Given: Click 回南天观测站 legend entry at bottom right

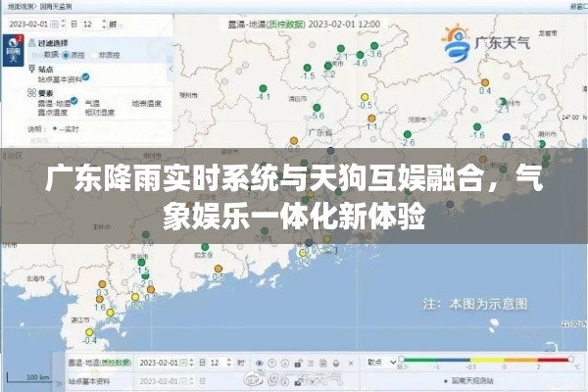Looking at the screenshot, I should pyautogui.click(x=468, y=381).
